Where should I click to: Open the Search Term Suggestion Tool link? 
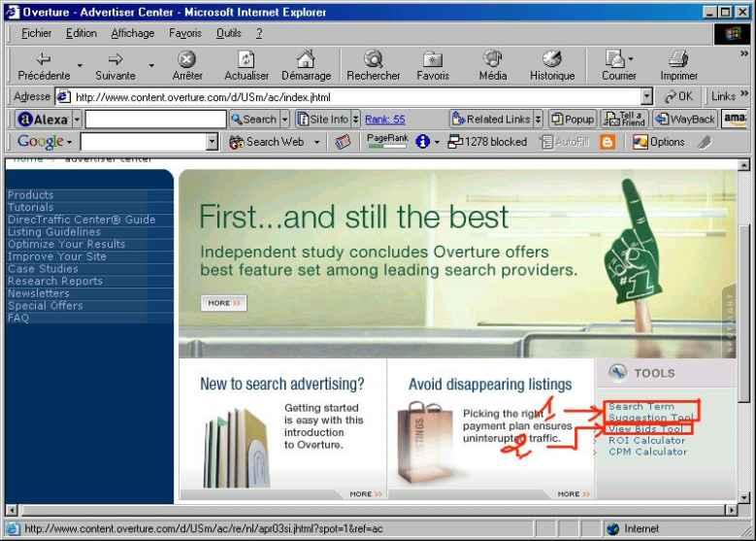650,412
